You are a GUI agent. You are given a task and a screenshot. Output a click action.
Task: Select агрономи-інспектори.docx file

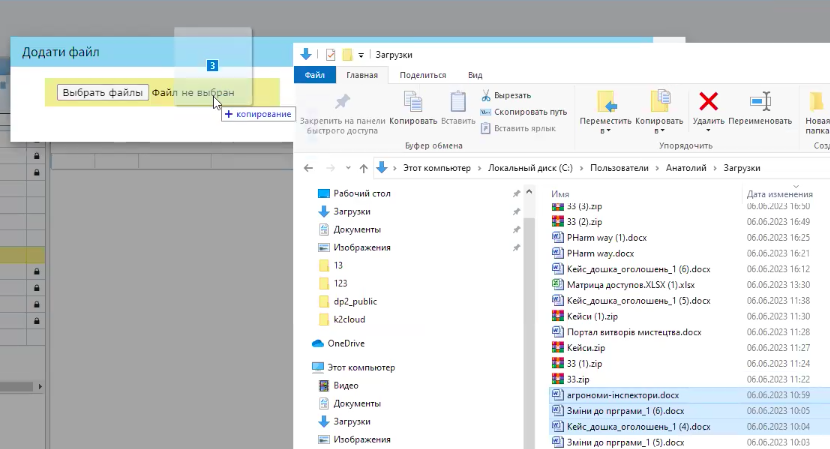[622, 395]
